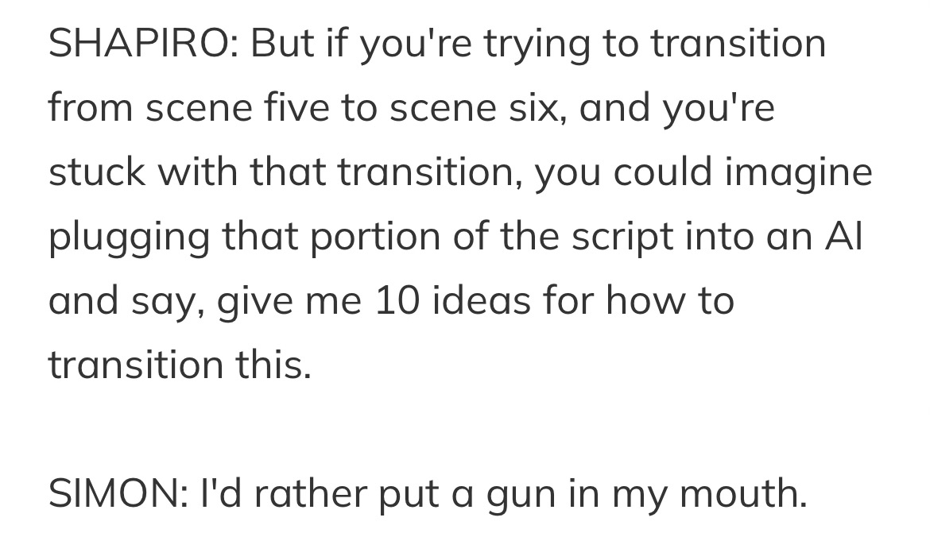
Task: Click the word "stuck"
Action: [96, 172]
